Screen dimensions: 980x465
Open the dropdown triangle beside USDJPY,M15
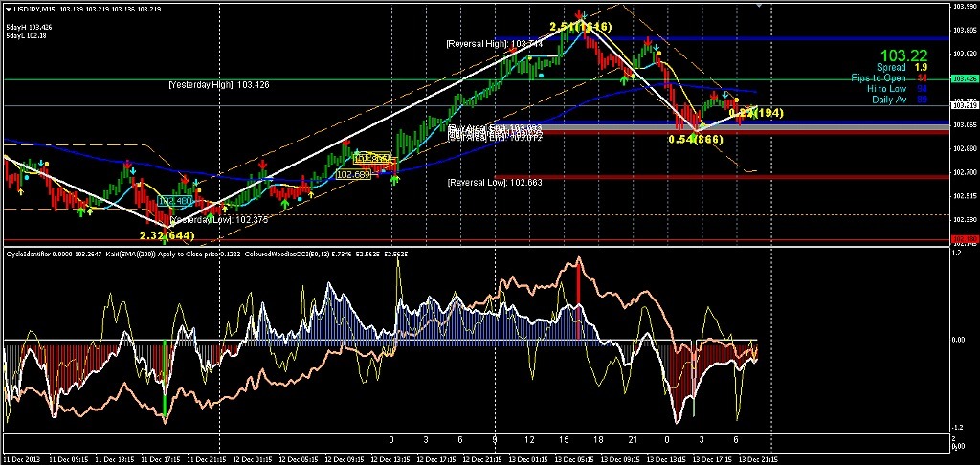[x=8, y=10]
